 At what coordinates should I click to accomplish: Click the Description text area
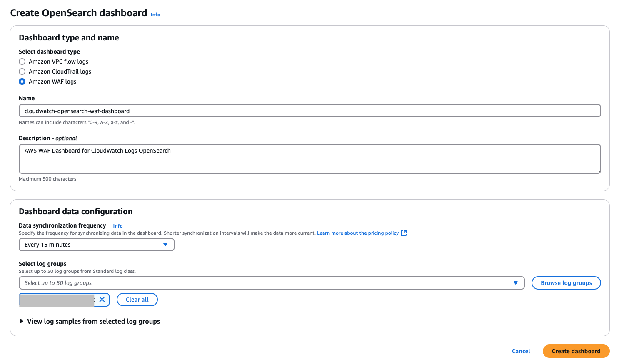(309, 159)
